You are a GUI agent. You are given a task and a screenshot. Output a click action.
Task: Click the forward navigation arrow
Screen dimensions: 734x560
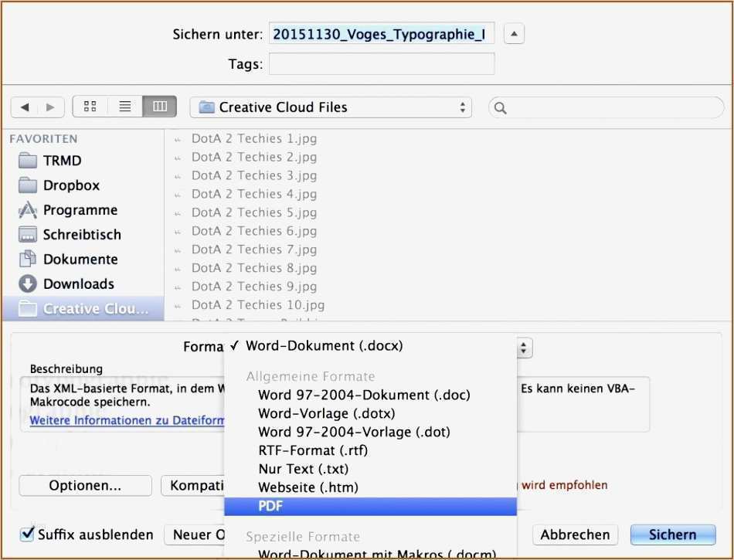pos(49,106)
